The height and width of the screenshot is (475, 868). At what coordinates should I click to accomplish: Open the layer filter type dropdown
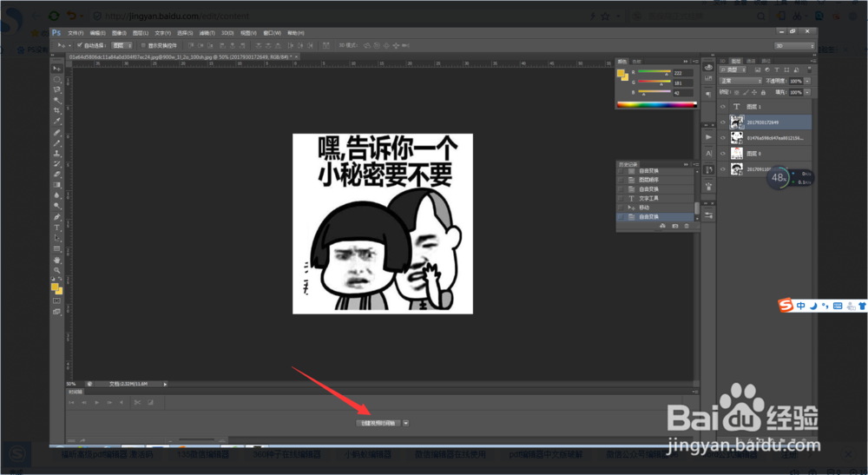click(x=733, y=69)
